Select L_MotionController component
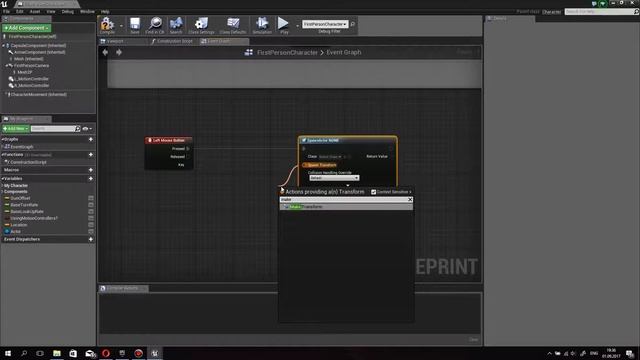Image resolution: width=640 pixels, height=360 pixels. tap(31, 79)
